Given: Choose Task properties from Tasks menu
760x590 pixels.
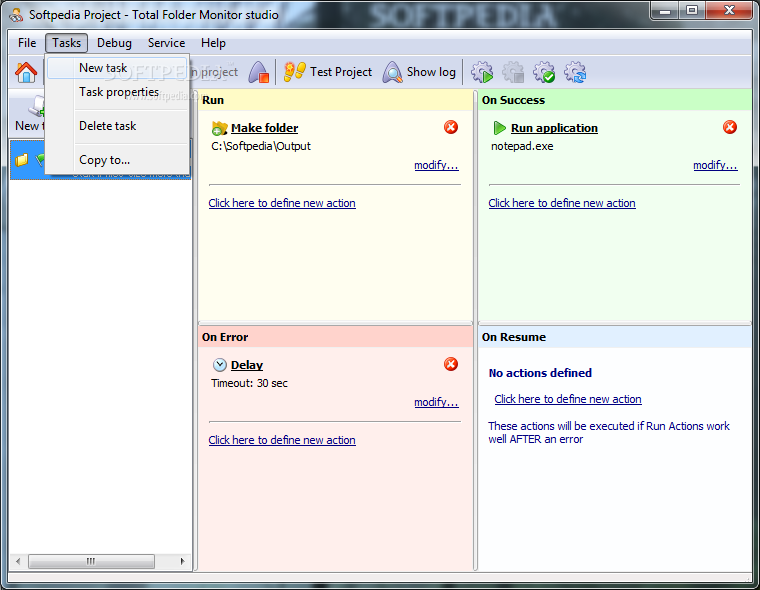Looking at the screenshot, I should click(x=117, y=92).
